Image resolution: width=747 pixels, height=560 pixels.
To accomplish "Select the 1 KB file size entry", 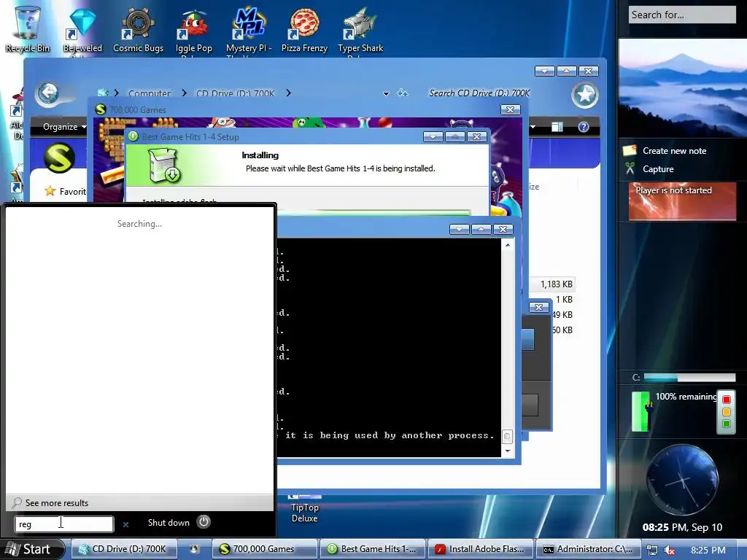I will 564,300.
